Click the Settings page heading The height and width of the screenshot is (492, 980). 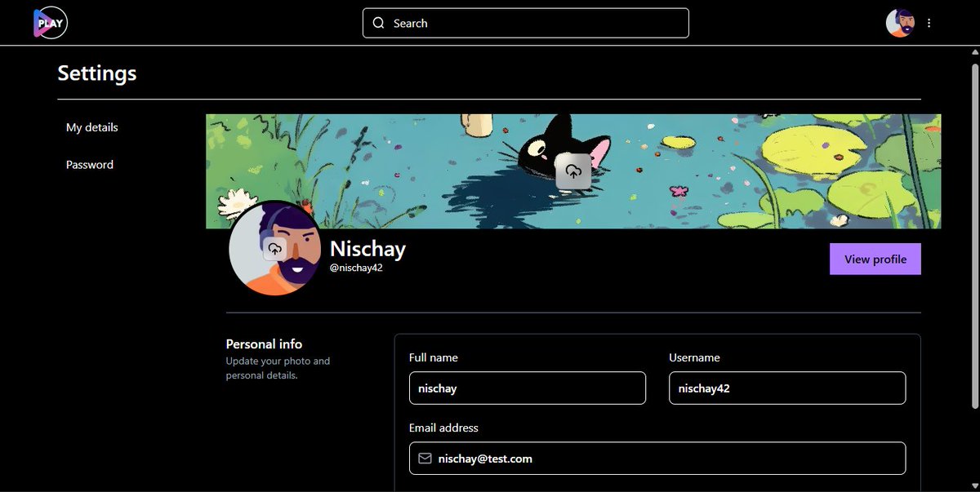[x=97, y=73]
